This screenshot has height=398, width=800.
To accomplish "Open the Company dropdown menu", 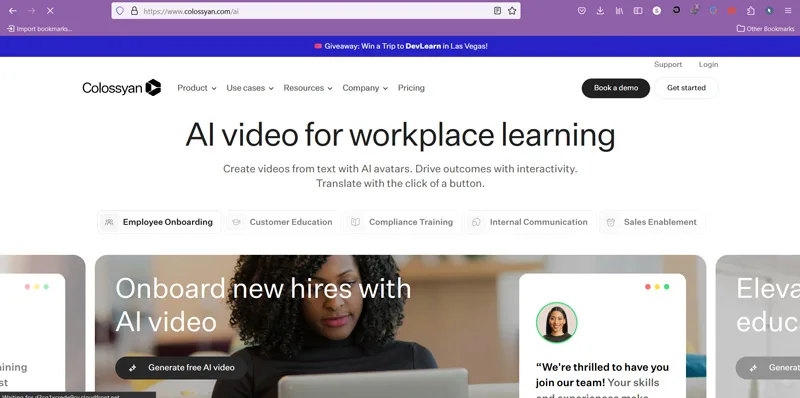I will point(365,88).
